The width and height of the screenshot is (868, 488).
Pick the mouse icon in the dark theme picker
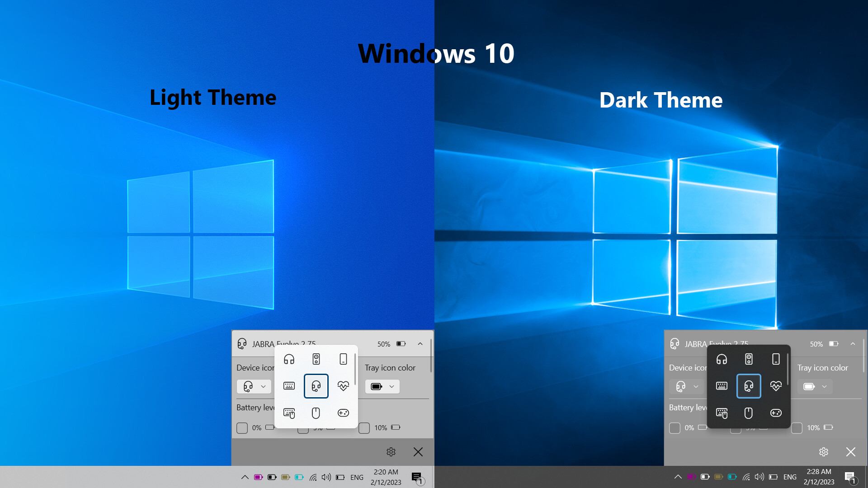coord(749,413)
